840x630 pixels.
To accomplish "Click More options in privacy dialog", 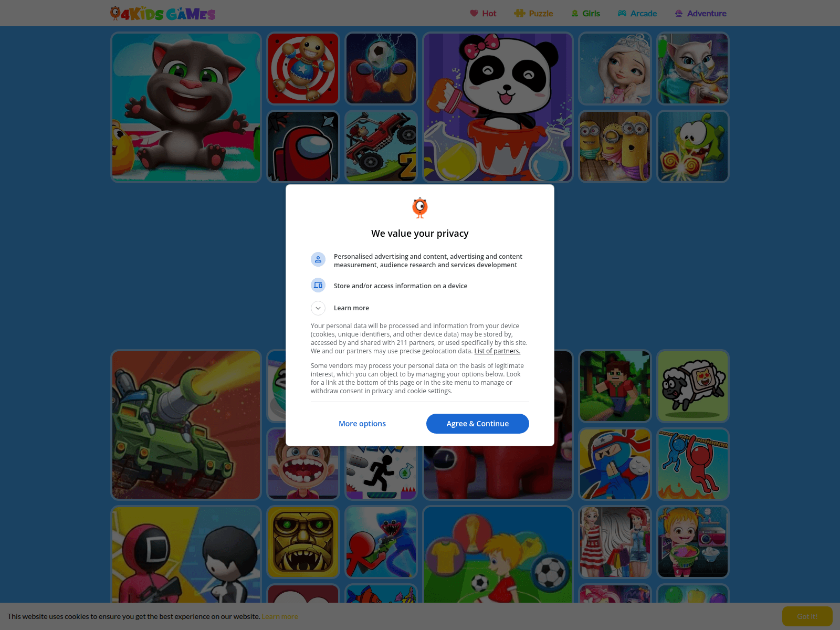I will pos(362,424).
